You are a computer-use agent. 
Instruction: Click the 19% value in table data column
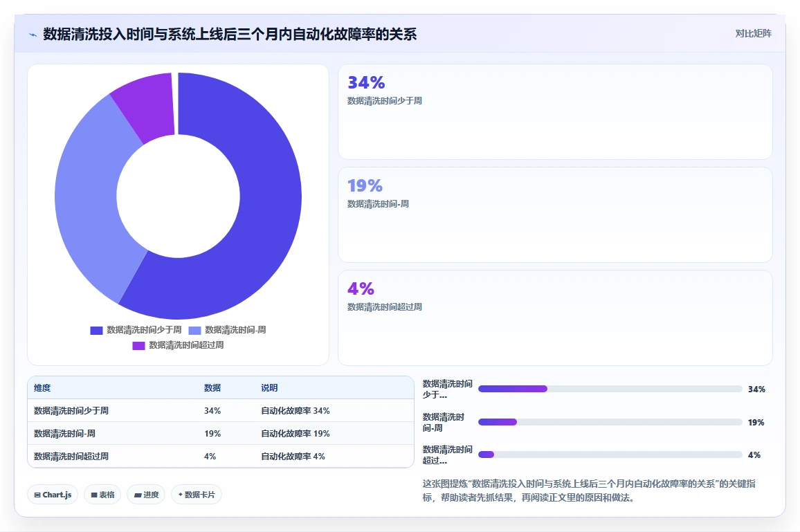212,434
